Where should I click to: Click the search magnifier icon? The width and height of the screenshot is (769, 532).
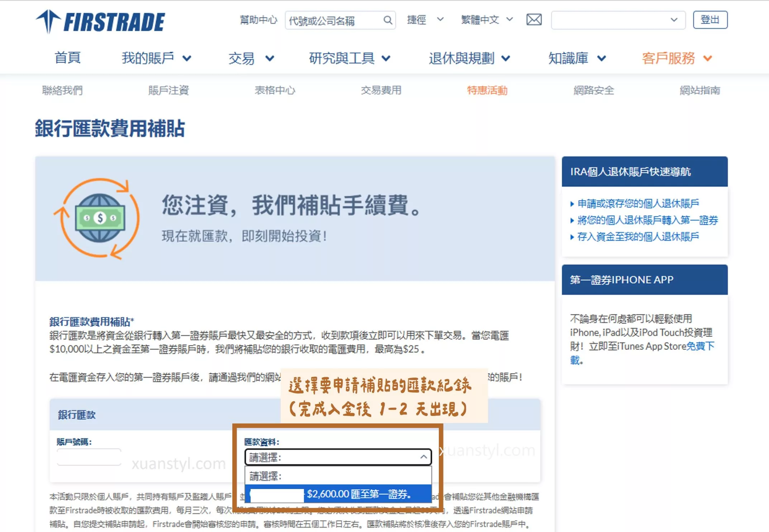tap(388, 20)
